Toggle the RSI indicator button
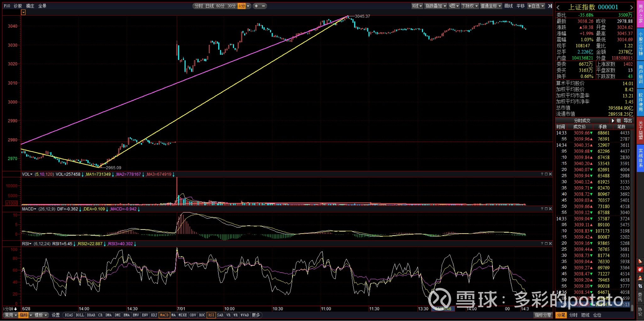 [211, 315]
